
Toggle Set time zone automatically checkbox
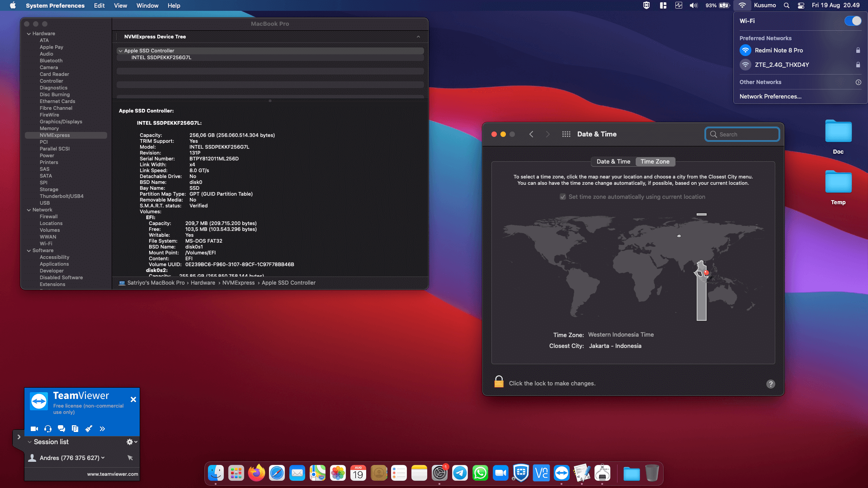563,197
